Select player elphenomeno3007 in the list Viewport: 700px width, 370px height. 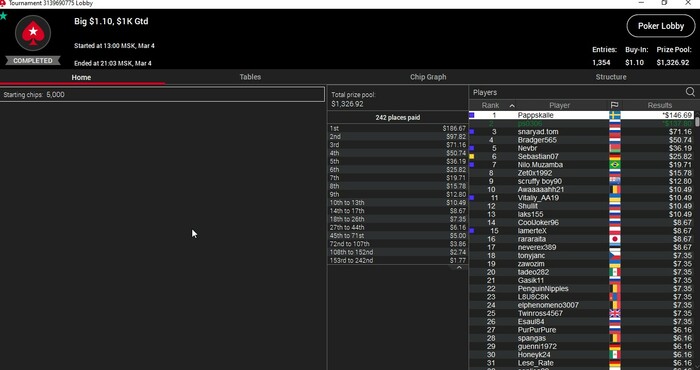click(x=581, y=305)
